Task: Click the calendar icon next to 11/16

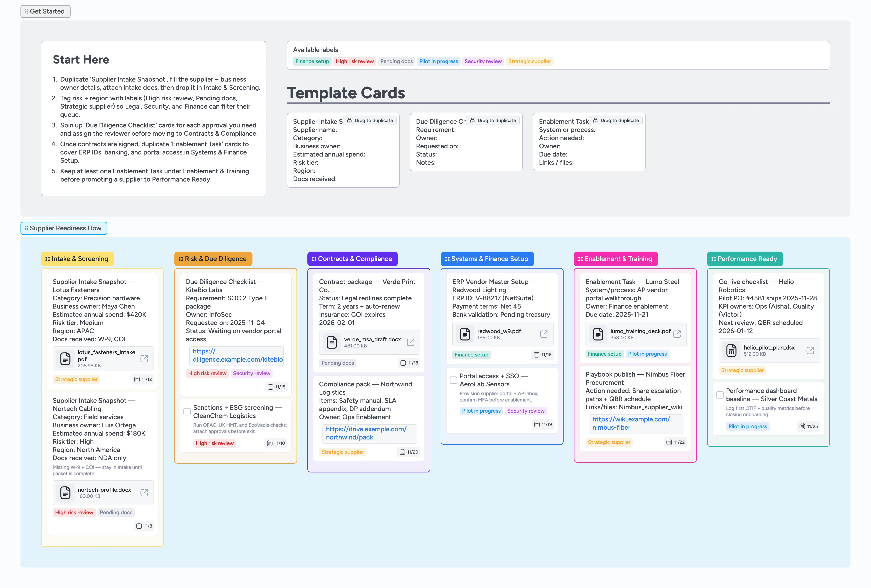Action: pyautogui.click(x=536, y=354)
